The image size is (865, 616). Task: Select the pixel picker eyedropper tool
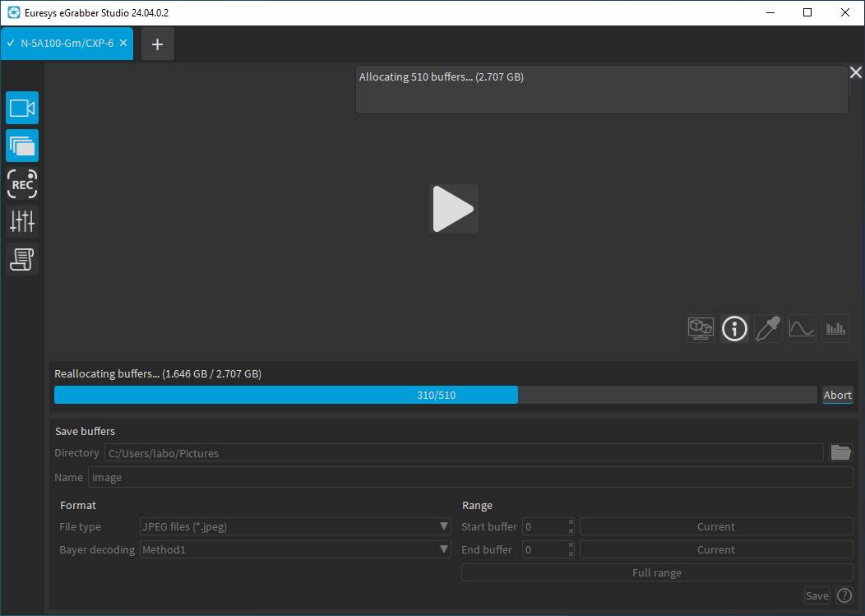click(768, 328)
